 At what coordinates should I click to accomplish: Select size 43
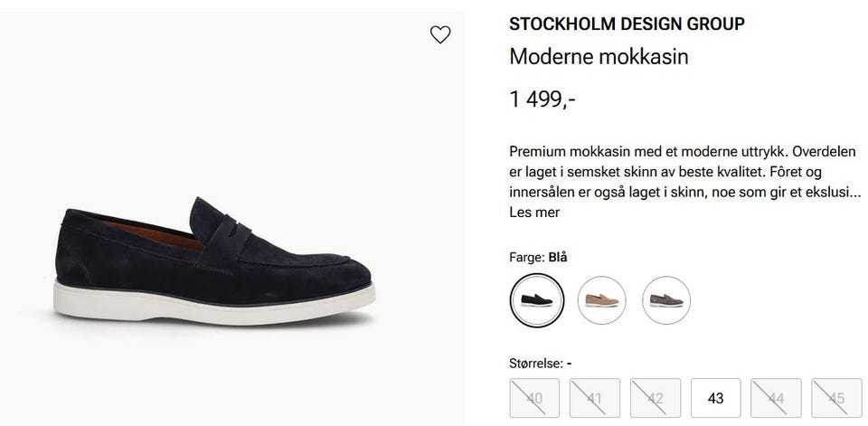(716, 398)
